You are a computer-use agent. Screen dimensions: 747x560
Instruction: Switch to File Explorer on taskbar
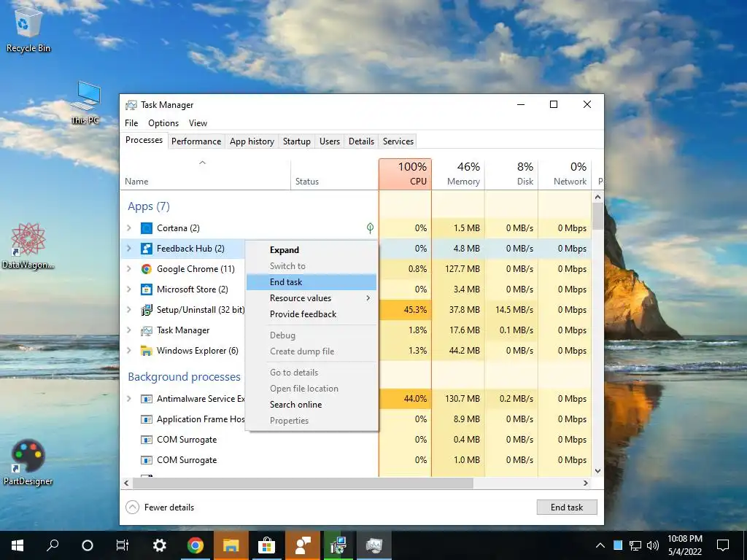pos(231,545)
